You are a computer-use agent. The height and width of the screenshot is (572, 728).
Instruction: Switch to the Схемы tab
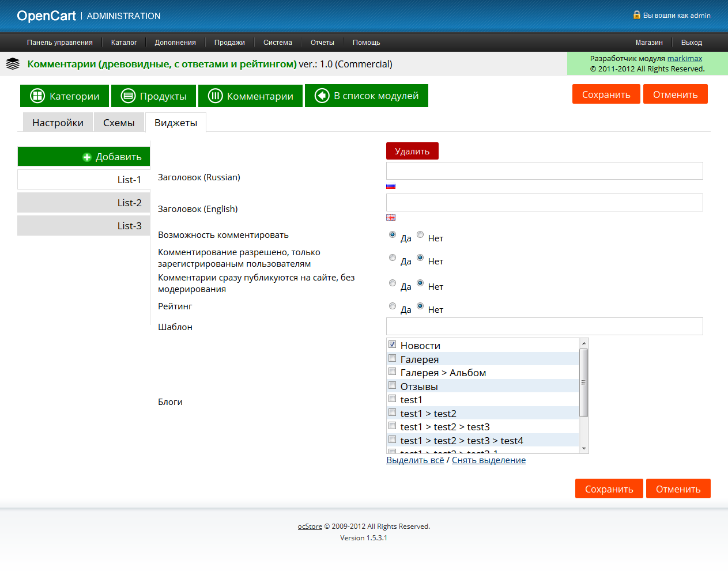119,123
